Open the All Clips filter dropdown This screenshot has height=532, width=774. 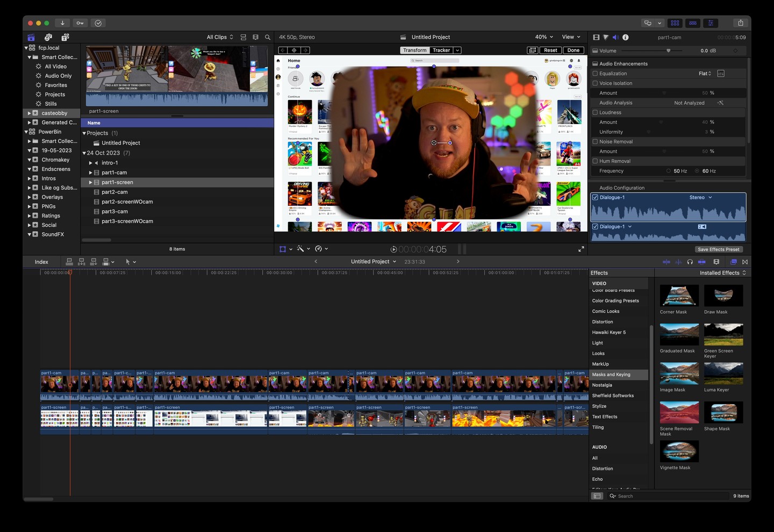(x=220, y=38)
